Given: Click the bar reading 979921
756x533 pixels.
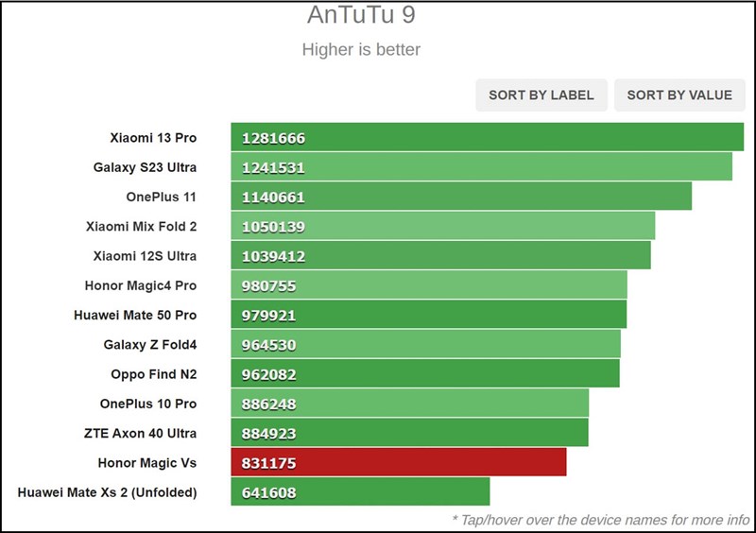Looking at the screenshot, I should (429, 315).
